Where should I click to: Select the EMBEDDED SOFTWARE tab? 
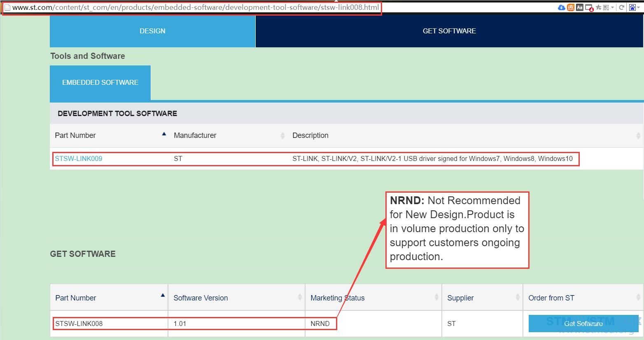(100, 82)
